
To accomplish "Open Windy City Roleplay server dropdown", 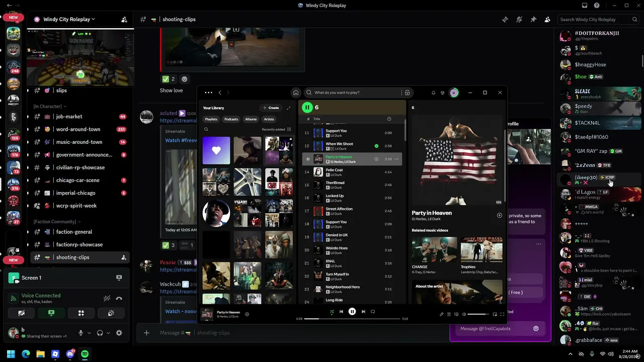I will 69,20.
